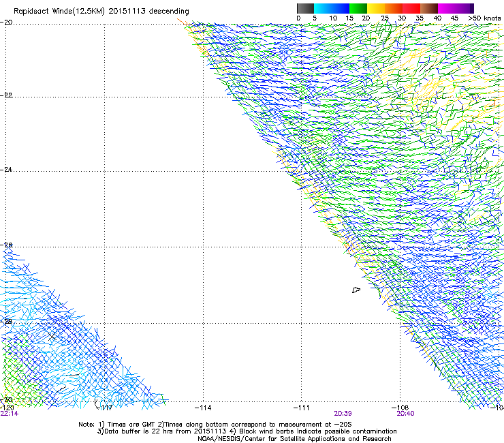Click the '-22' latitude label
This screenshot has height=443, width=504.
(6, 95)
